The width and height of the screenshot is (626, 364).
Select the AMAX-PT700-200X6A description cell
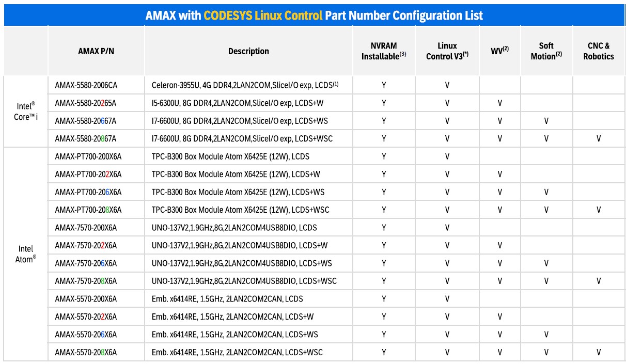point(230,156)
